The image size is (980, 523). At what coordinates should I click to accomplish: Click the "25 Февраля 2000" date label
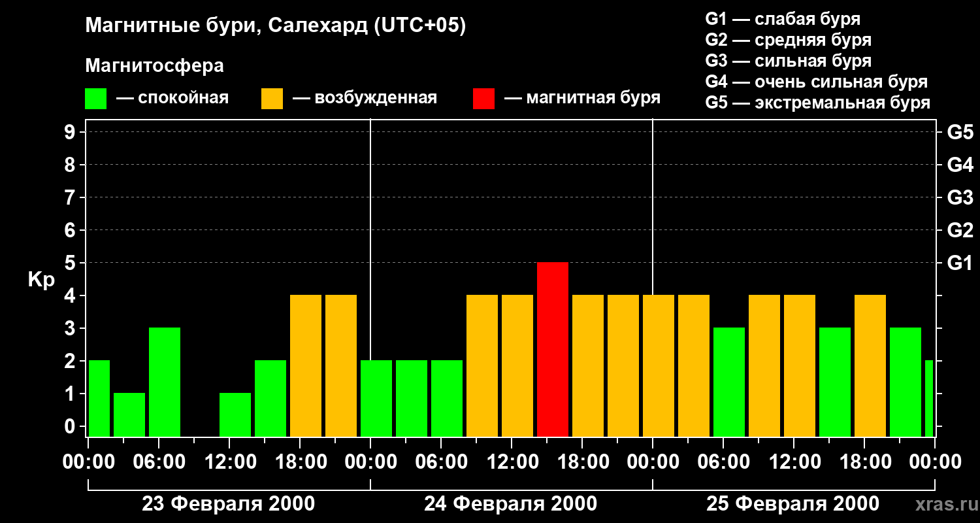click(793, 504)
